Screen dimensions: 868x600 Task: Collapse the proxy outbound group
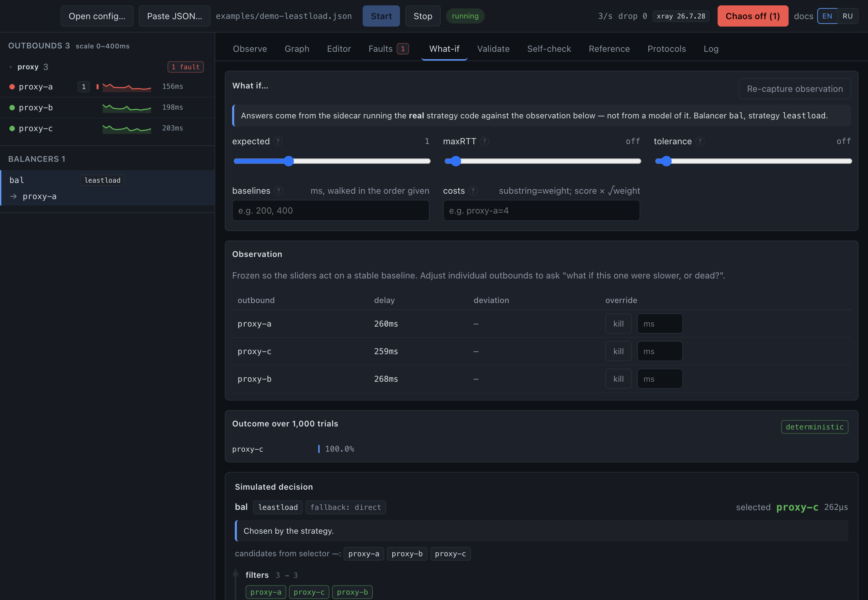click(x=10, y=67)
